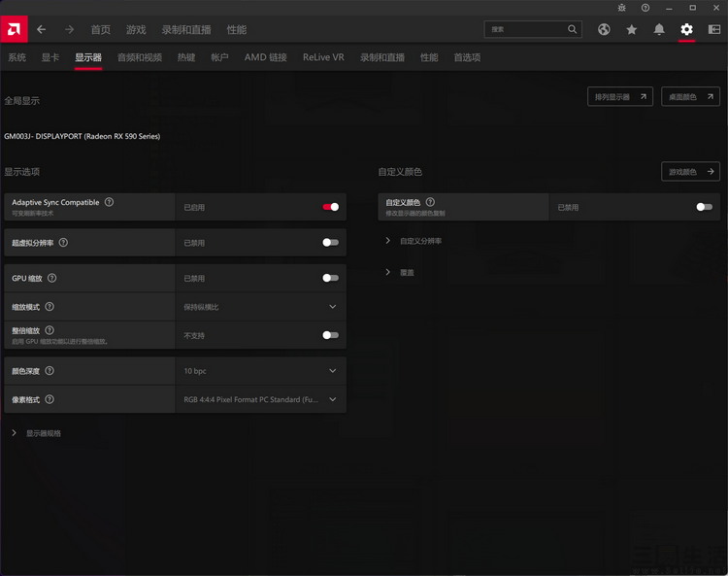Open help question mark in title bar
The width and height of the screenshot is (728, 576).
pos(645,8)
